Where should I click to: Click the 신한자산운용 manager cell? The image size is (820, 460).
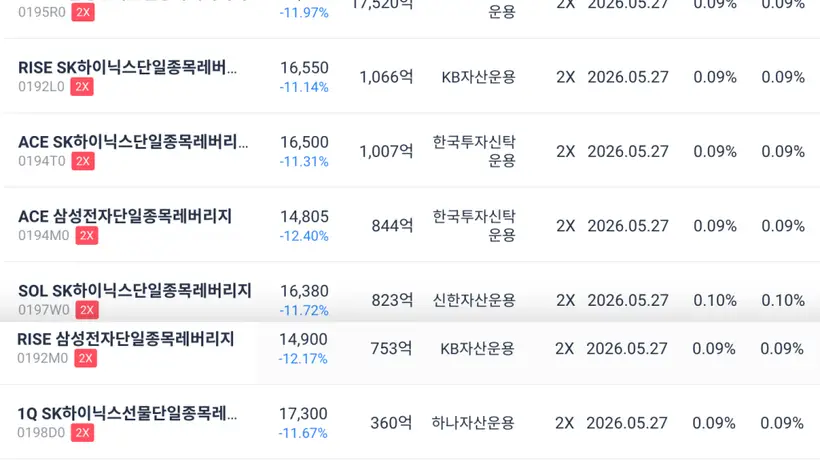click(x=474, y=301)
